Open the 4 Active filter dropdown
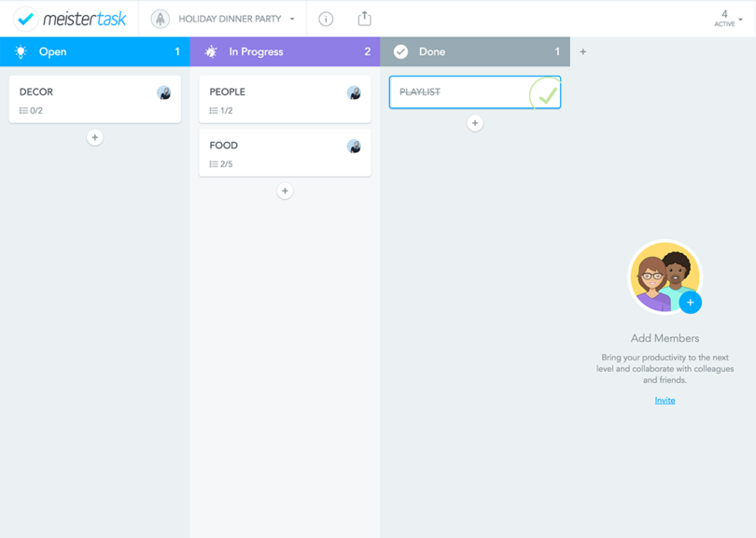756x538 pixels. click(728, 19)
